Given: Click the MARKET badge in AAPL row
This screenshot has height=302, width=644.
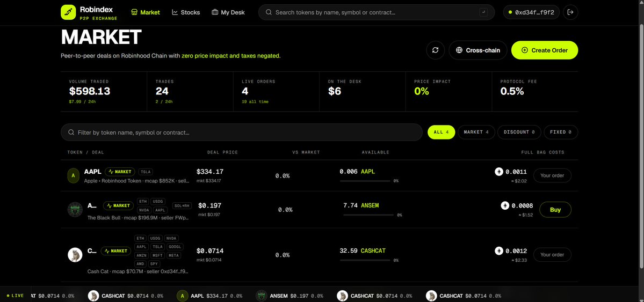Looking at the screenshot, I should tap(120, 172).
